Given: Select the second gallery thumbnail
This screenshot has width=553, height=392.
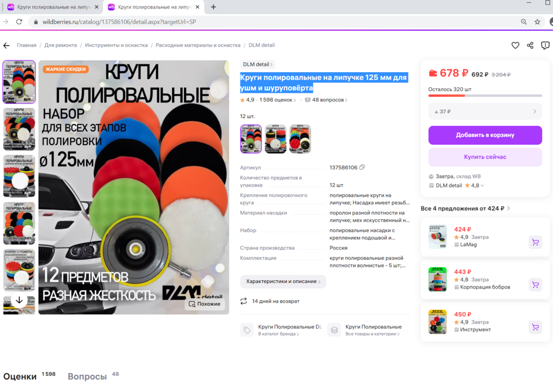Looking at the screenshot, I should click(19, 129).
